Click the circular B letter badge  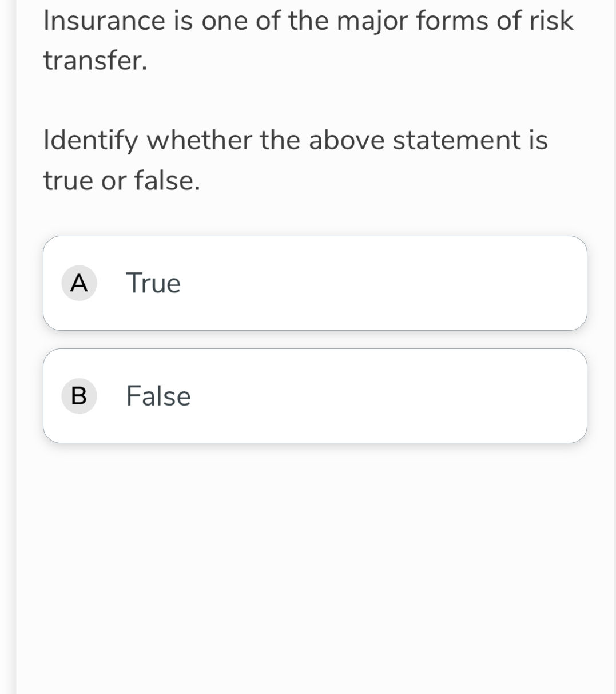79,396
